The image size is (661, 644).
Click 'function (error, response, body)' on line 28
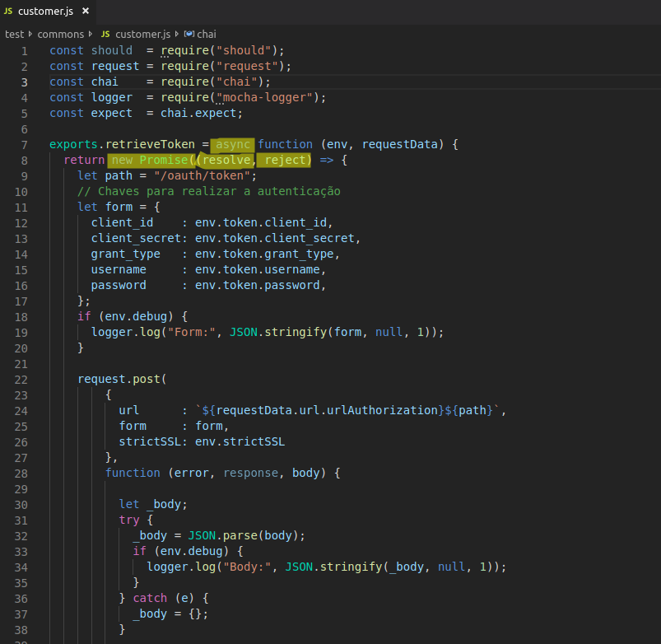point(216,474)
